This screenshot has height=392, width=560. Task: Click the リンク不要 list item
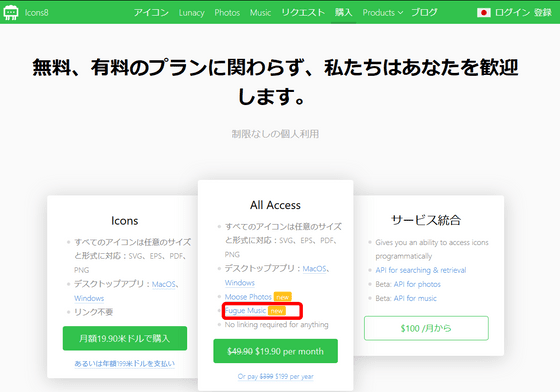point(94,312)
